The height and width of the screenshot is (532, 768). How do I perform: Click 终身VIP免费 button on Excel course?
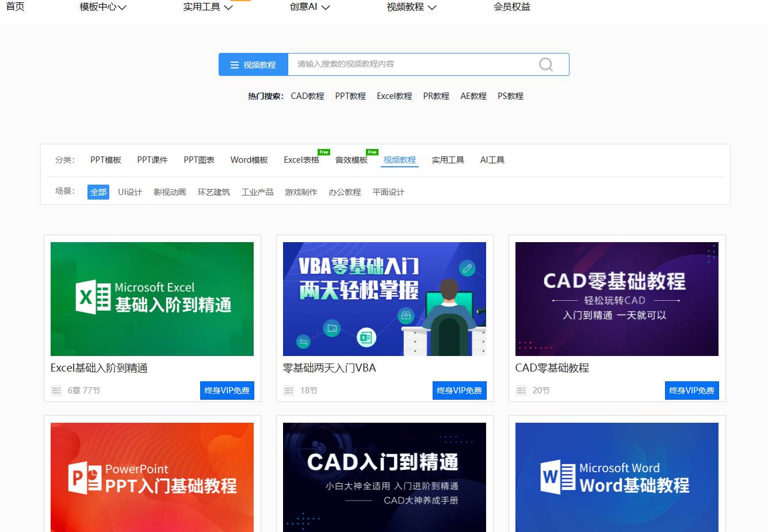point(227,391)
